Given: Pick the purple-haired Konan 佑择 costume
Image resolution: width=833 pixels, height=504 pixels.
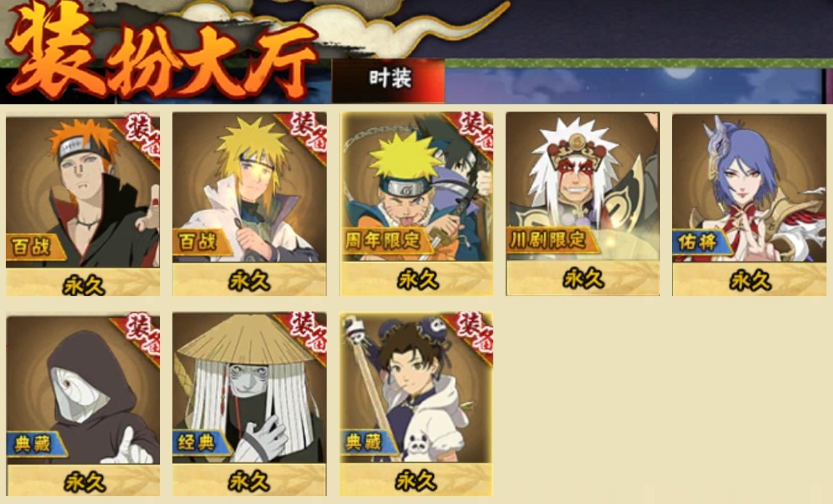Looking at the screenshot, I should click(x=749, y=204).
